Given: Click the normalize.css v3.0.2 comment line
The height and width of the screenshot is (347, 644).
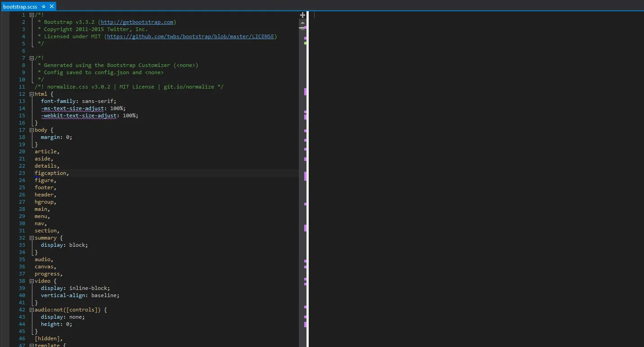Looking at the screenshot, I should [x=129, y=87].
